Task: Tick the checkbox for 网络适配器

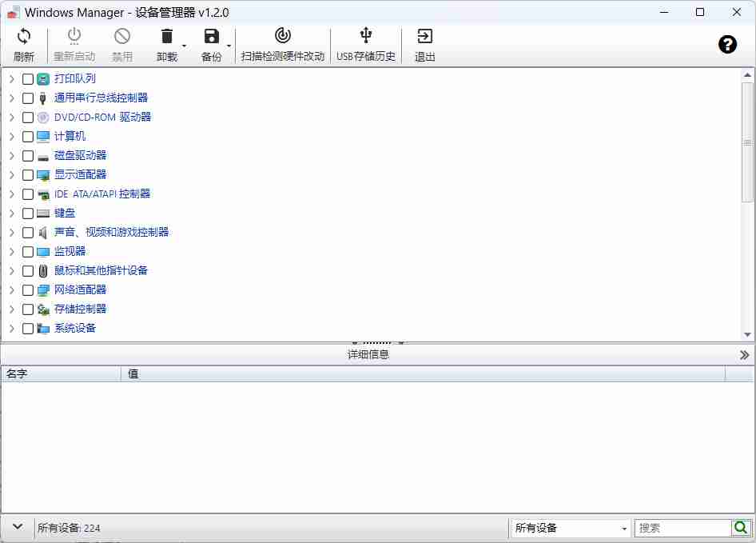Action: point(28,289)
